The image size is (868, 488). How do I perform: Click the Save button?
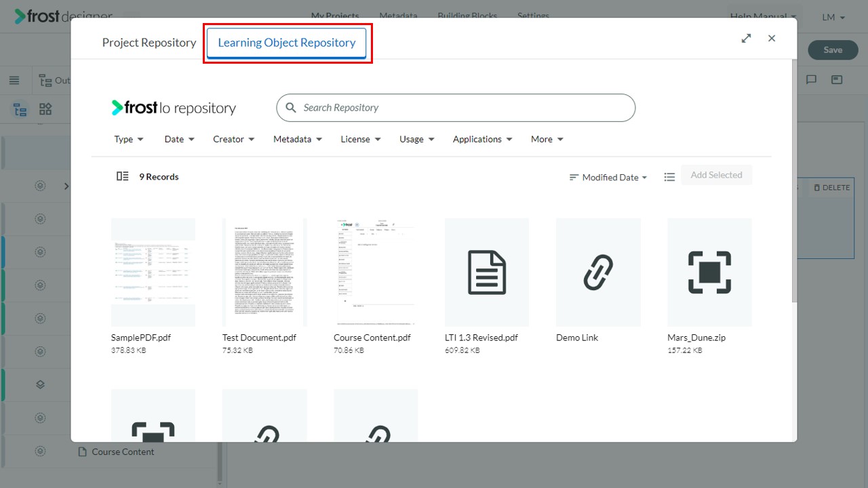833,49
